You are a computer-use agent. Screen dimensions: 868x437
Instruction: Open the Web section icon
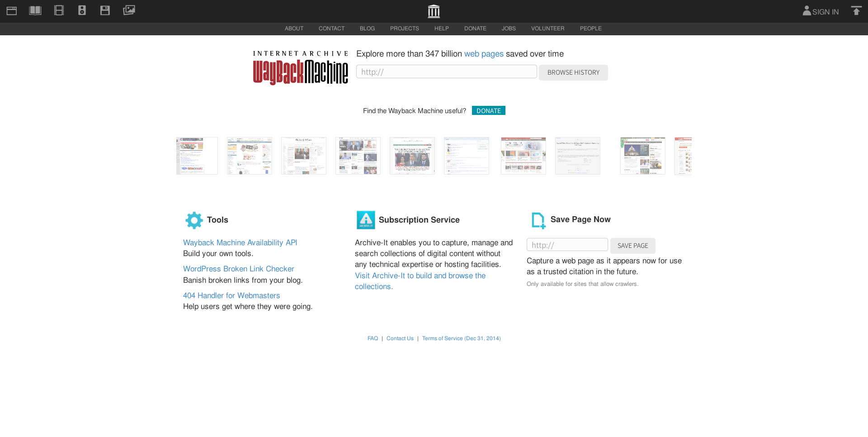coord(12,11)
